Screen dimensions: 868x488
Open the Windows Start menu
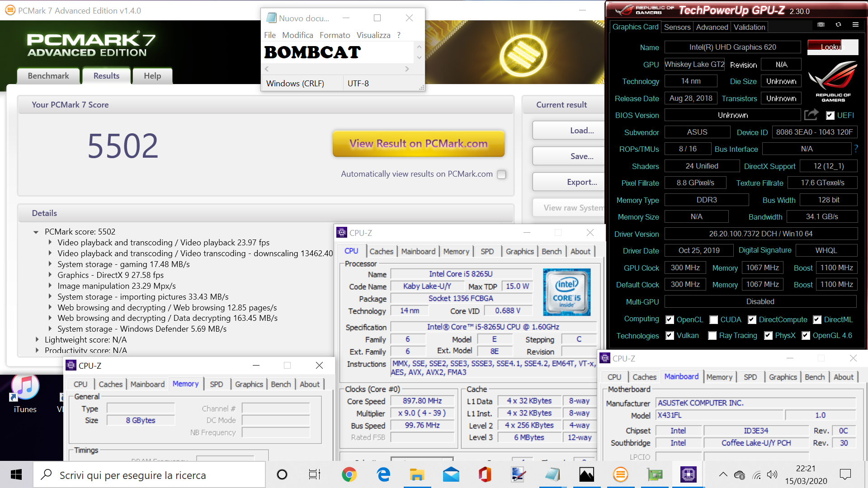[16, 474]
